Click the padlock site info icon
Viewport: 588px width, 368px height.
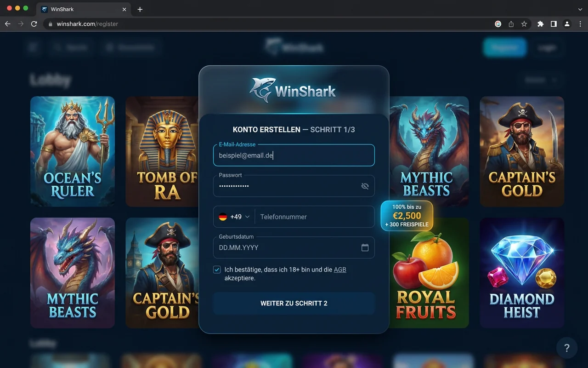point(51,24)
